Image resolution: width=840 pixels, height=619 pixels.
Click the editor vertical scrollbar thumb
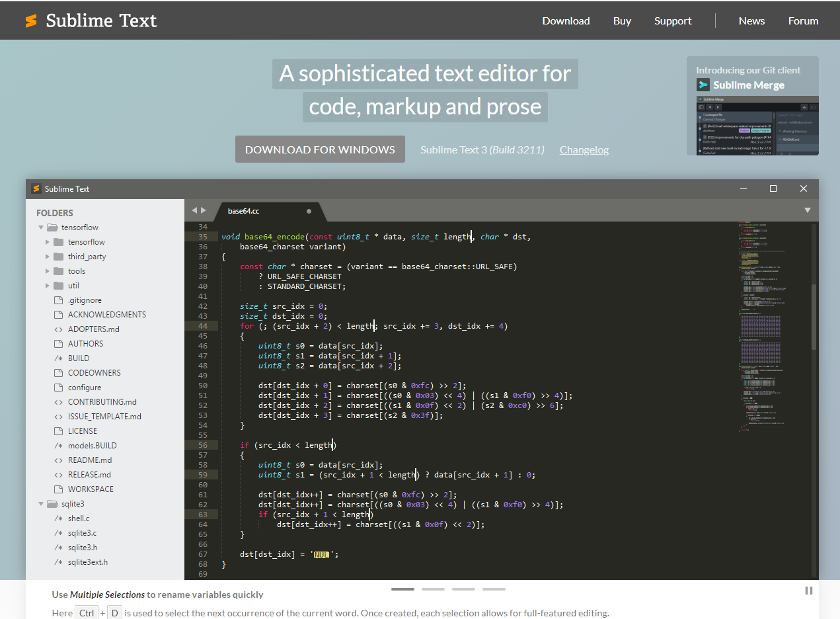(x=814, y=317)
